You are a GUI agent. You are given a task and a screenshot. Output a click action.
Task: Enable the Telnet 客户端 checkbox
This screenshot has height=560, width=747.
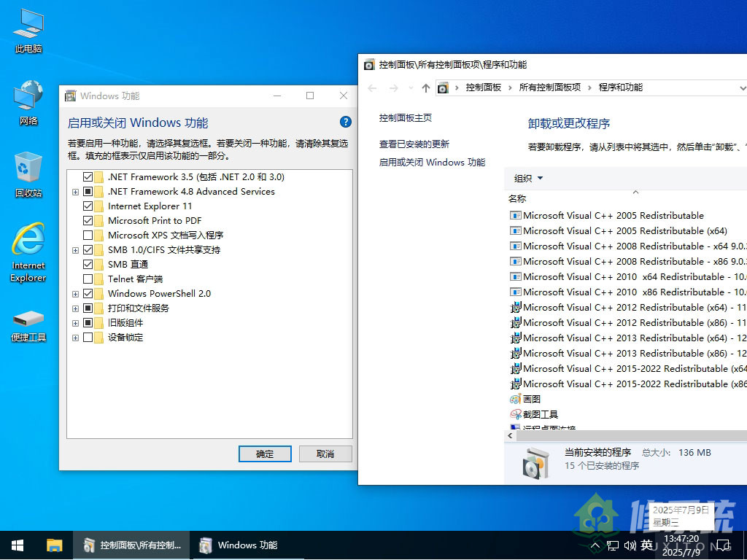tap(88, 279)
